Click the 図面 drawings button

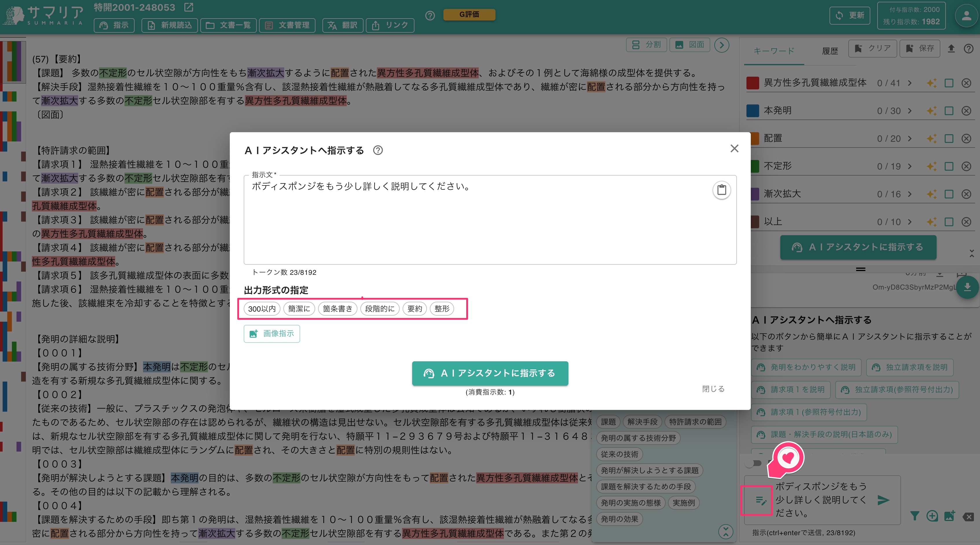pyautogui.click(x=690, y=45)
